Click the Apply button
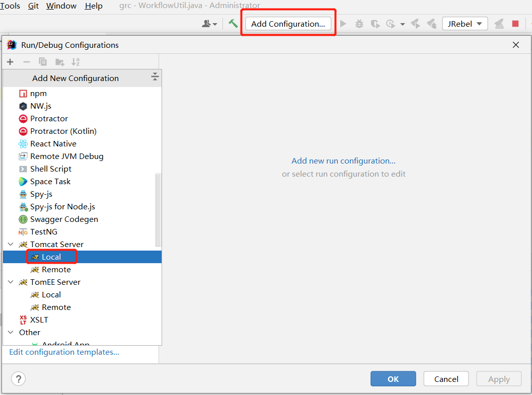This screenshot has height=395, width=532. coord(499,379)
